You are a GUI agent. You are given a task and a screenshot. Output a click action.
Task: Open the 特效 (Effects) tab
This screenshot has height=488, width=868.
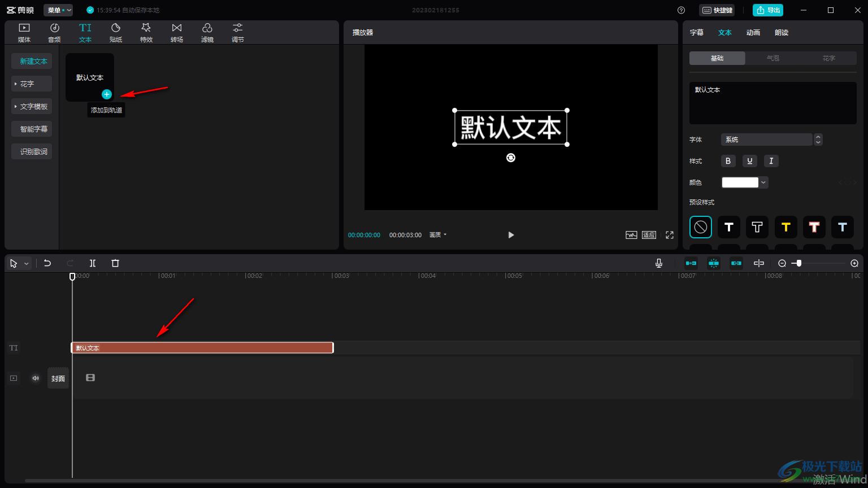(x=146, y=33)
